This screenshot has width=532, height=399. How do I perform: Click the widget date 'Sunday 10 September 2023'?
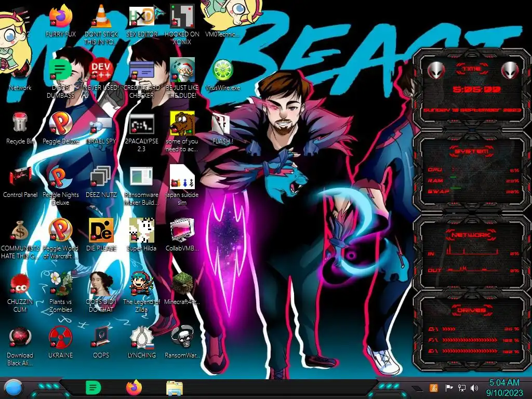pos(472,110)
